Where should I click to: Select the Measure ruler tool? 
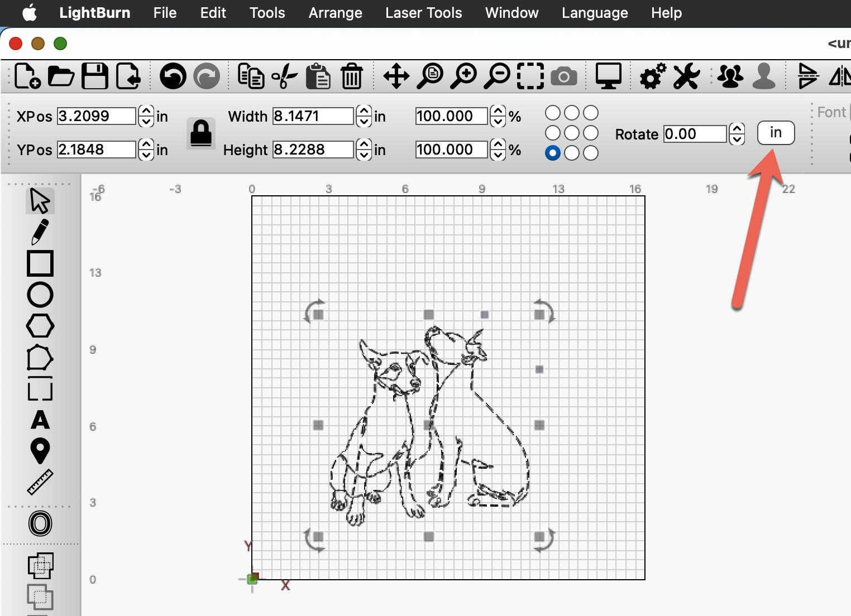40,482
